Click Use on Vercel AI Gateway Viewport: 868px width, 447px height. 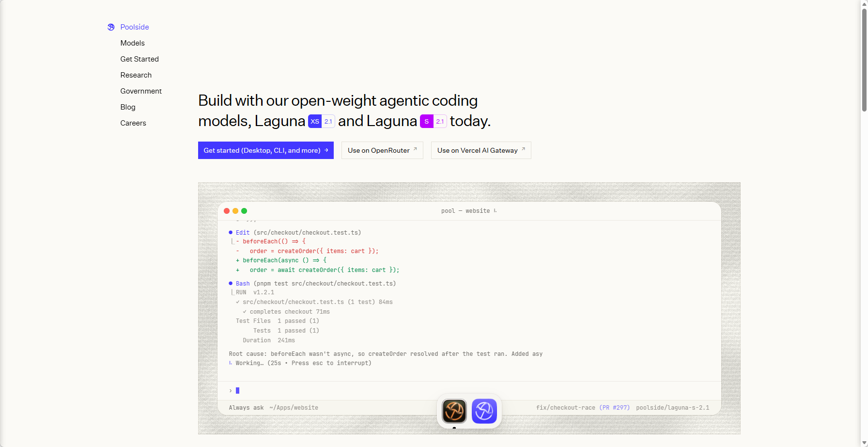click(481, 150)
